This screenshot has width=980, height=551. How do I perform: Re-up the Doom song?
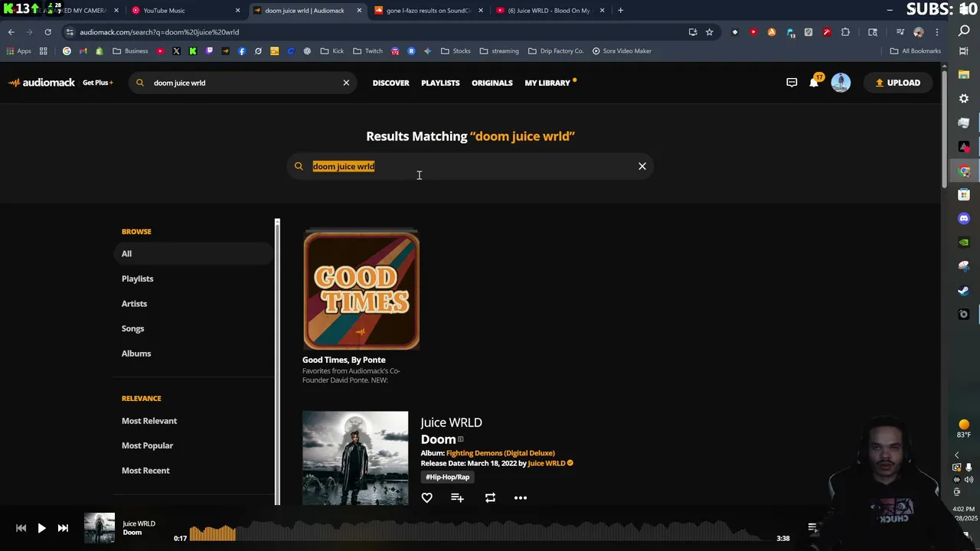(490, 498)
